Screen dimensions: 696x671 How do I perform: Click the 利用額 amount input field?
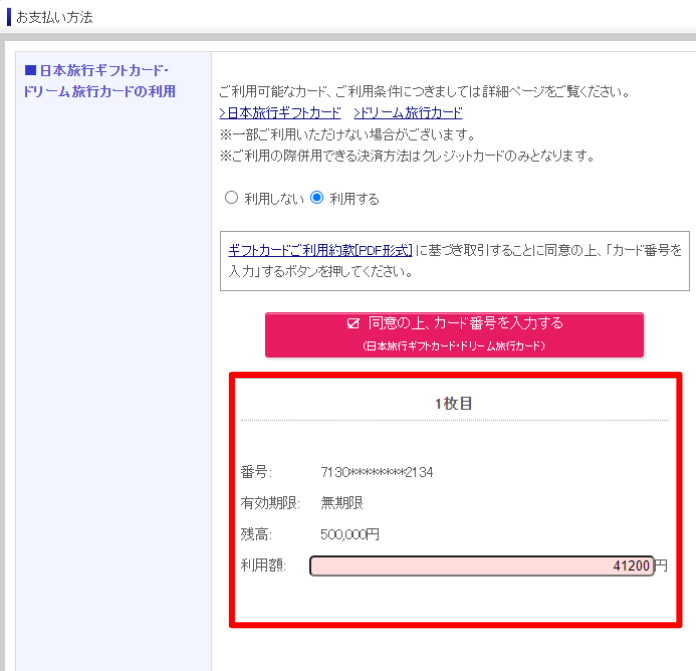pos(482,566)
